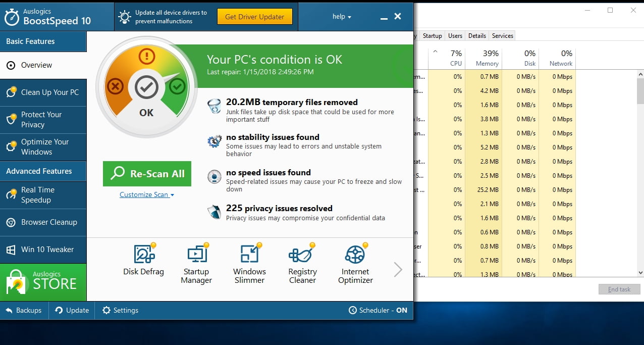Show more tools with right arrow
The height and width of the screenshot is (345, 644).
coord(398,269)
